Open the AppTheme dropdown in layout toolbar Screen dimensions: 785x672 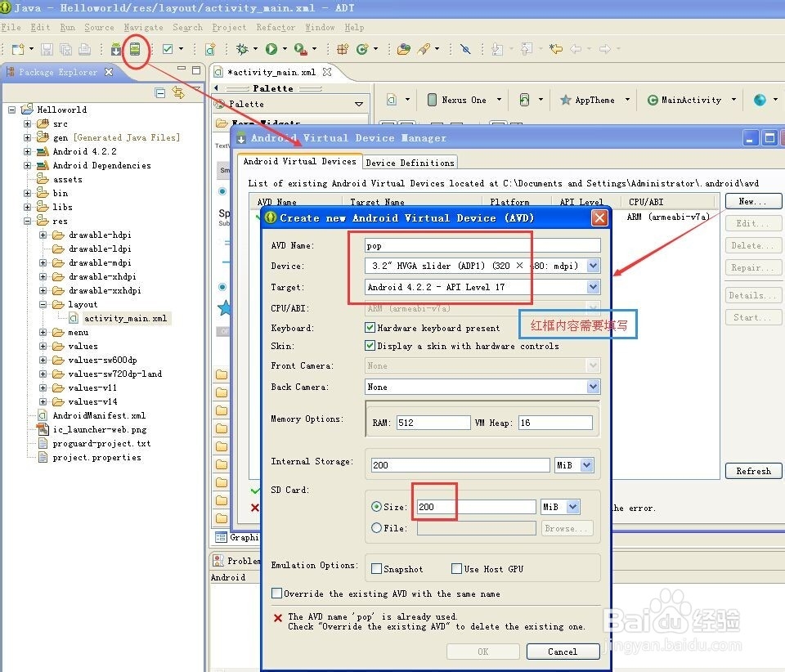(627, 100)
